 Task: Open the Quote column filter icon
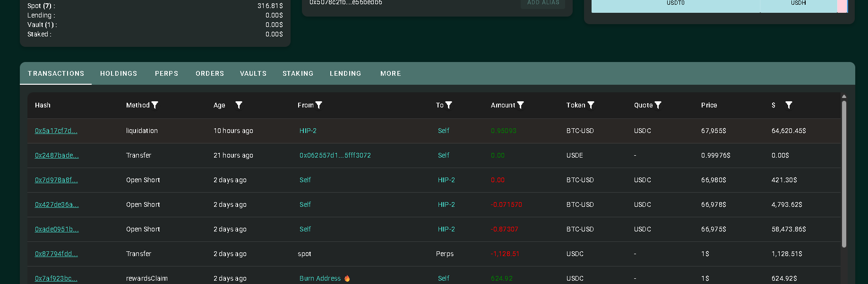coord(658,105)
